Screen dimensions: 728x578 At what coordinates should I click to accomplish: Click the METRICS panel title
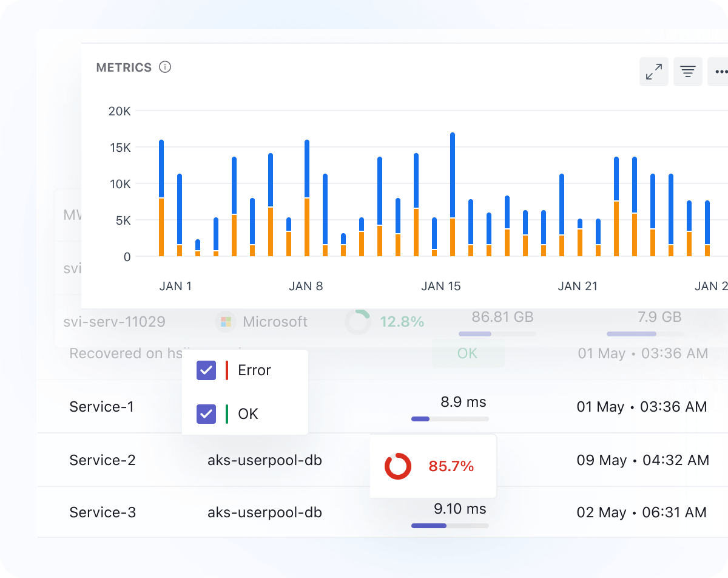[124, 67]
